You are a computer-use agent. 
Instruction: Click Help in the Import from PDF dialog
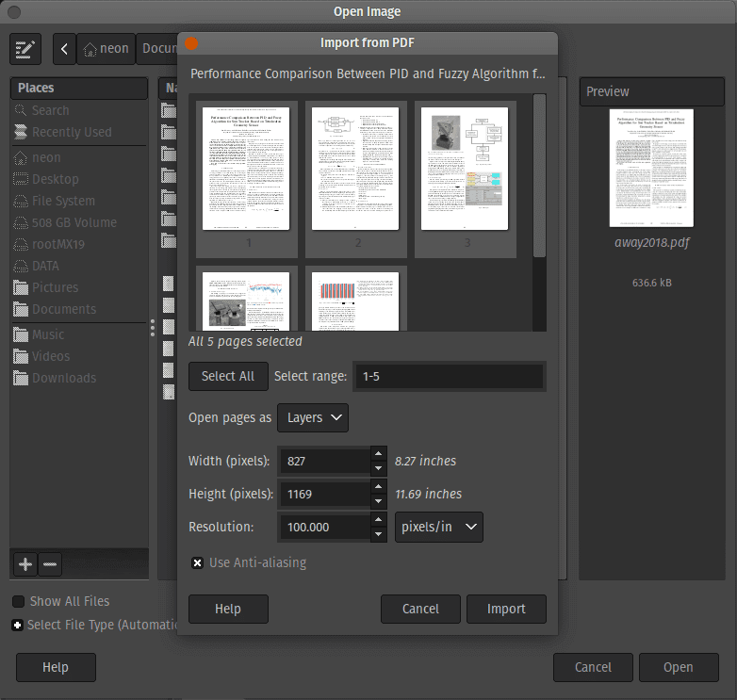[228, 609]
